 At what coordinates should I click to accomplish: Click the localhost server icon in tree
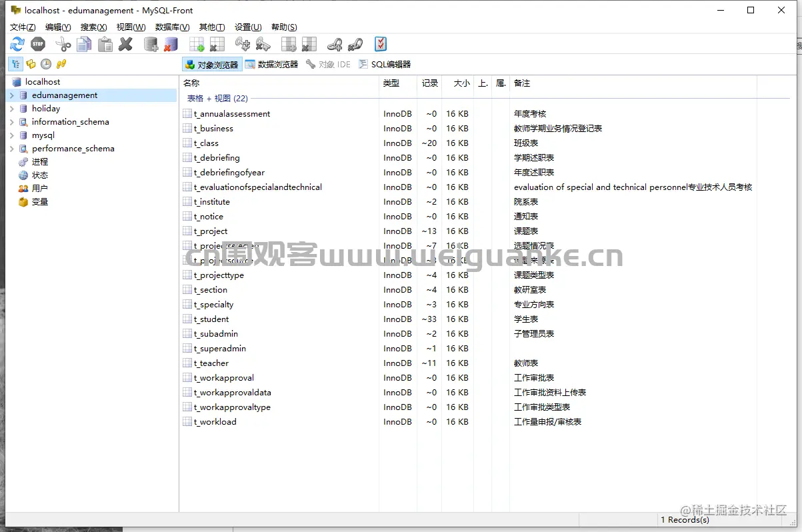pyautogui.click(x=17, y=82)
